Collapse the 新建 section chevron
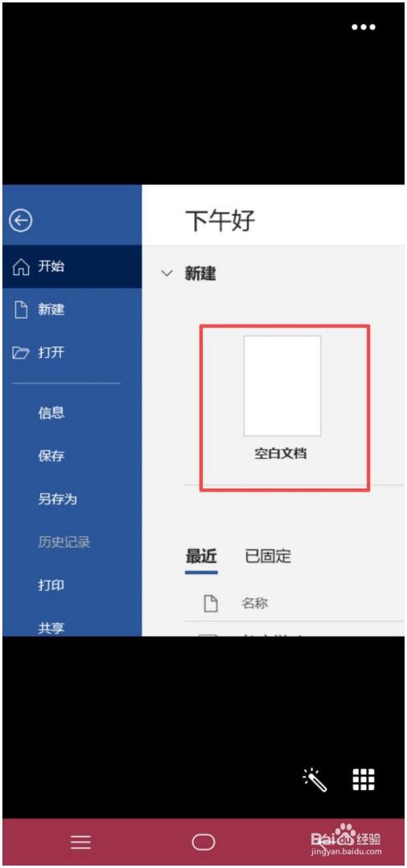The height and width of the screenshot is (868, 407). point(166,273)
